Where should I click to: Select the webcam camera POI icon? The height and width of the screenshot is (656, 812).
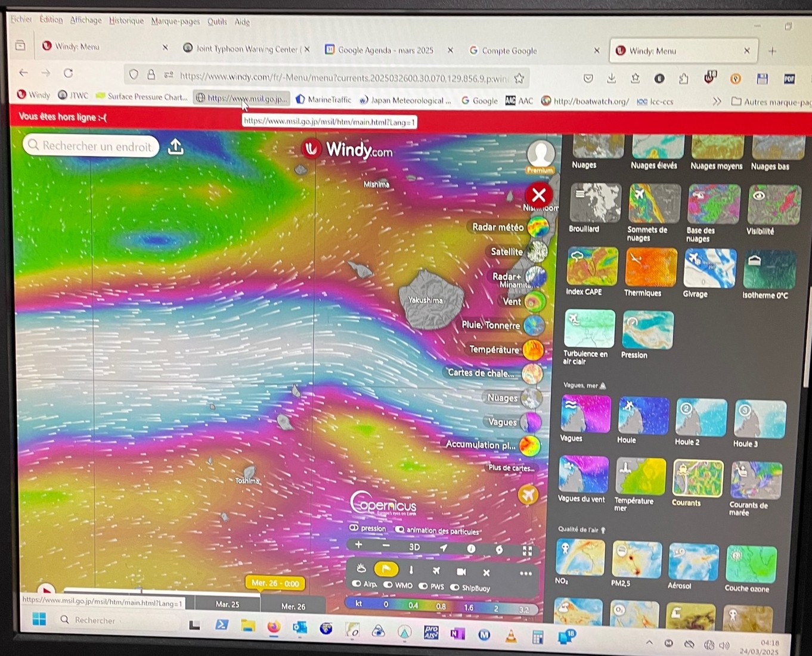pos(461,571)
